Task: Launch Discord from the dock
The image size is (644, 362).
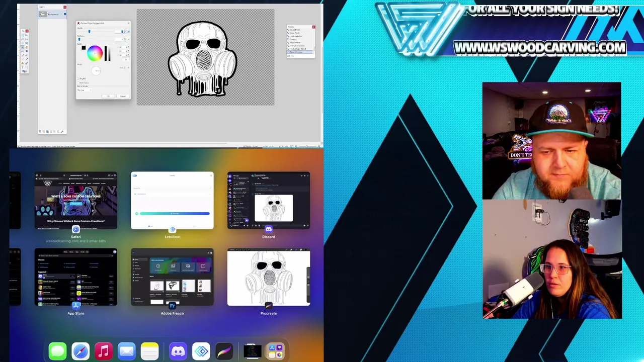Action: (x=178, y=351)
